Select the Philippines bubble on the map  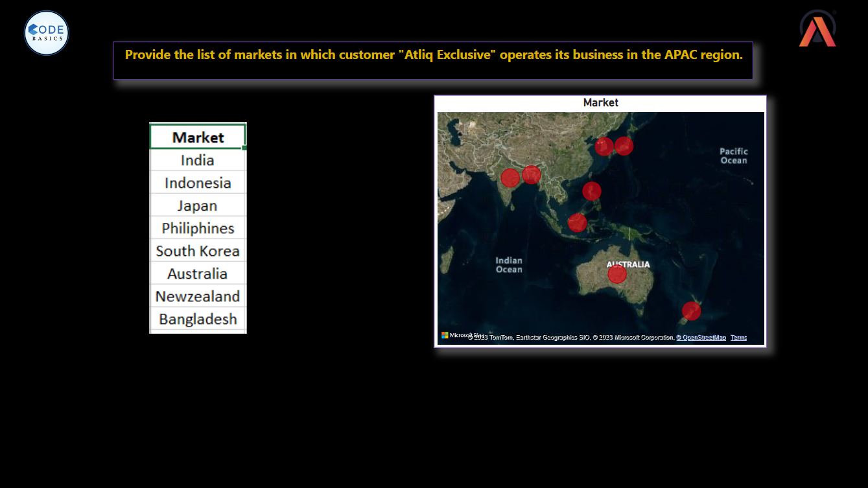[x=592, y=191]
